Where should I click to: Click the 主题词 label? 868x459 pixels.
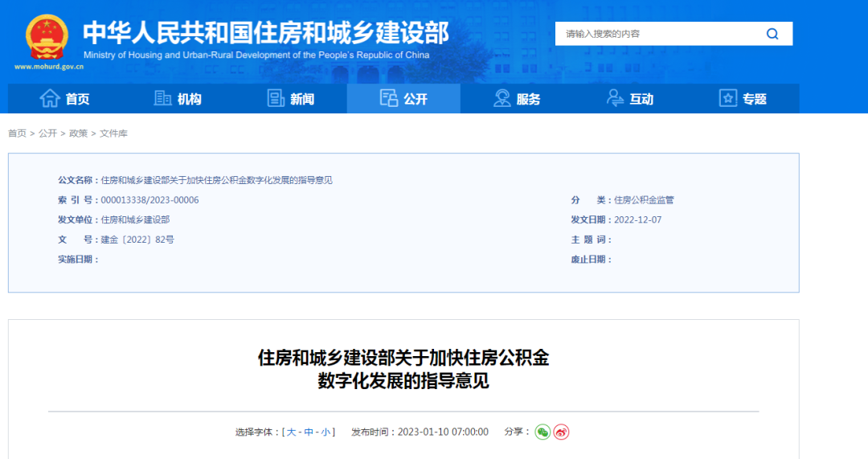(592, 240)
